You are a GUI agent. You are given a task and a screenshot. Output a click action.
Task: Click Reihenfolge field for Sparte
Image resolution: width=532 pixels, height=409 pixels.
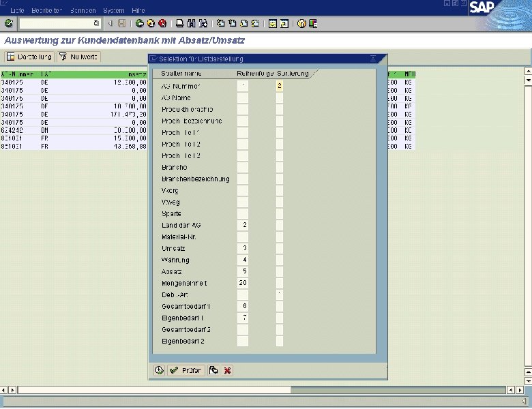pos(243,213)
